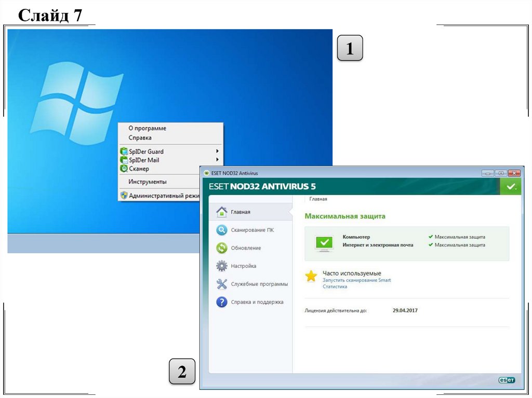This screenshot has width=532, height=398.
Task: Click the Настройка gear icon
Action: [x=222, y=266]
